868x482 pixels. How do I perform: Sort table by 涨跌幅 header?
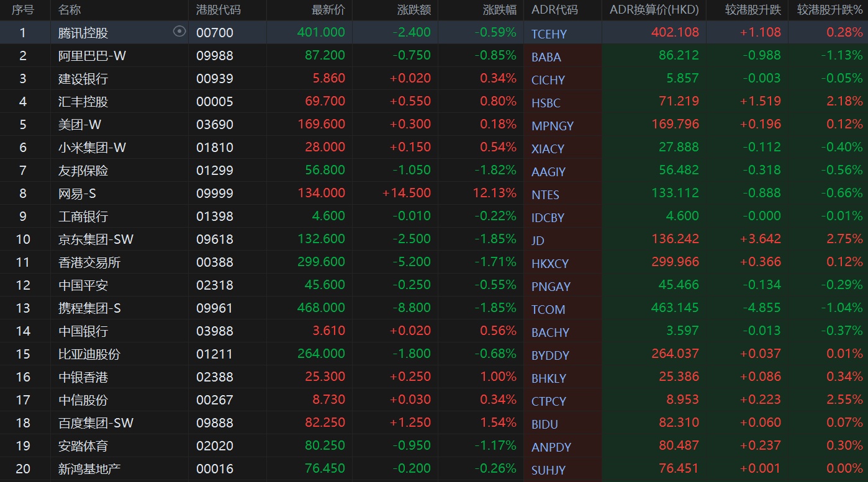pyautogui.click(x=499, y=10)
